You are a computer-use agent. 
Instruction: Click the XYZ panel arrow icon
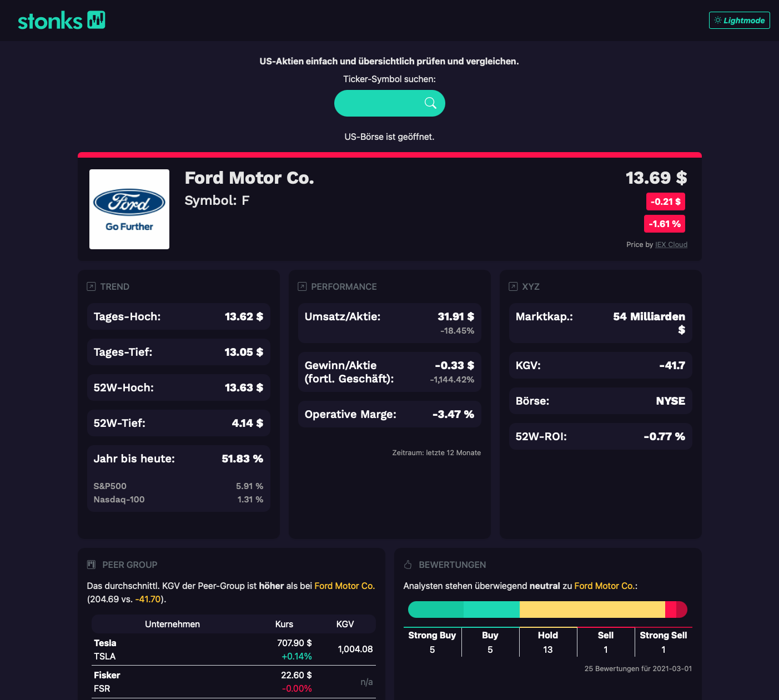coord(513,286)
